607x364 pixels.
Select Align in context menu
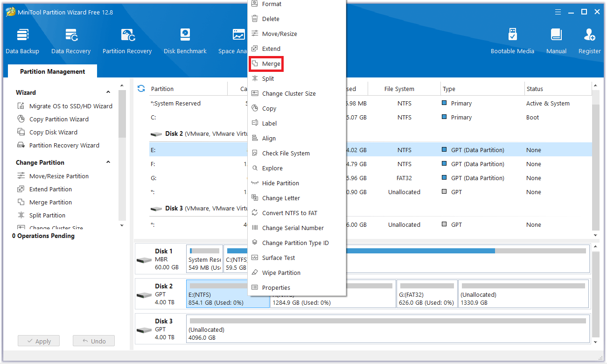297,138
